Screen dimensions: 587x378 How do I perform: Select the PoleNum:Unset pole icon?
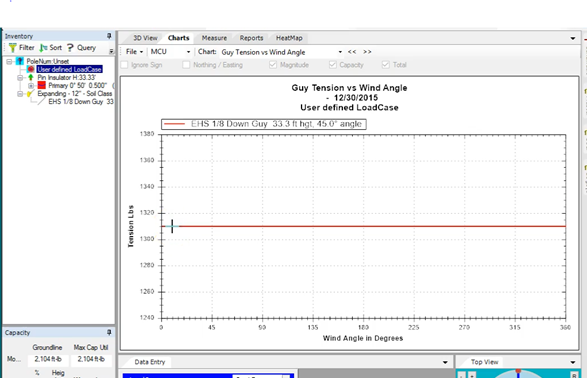click(x=20, y=61)
